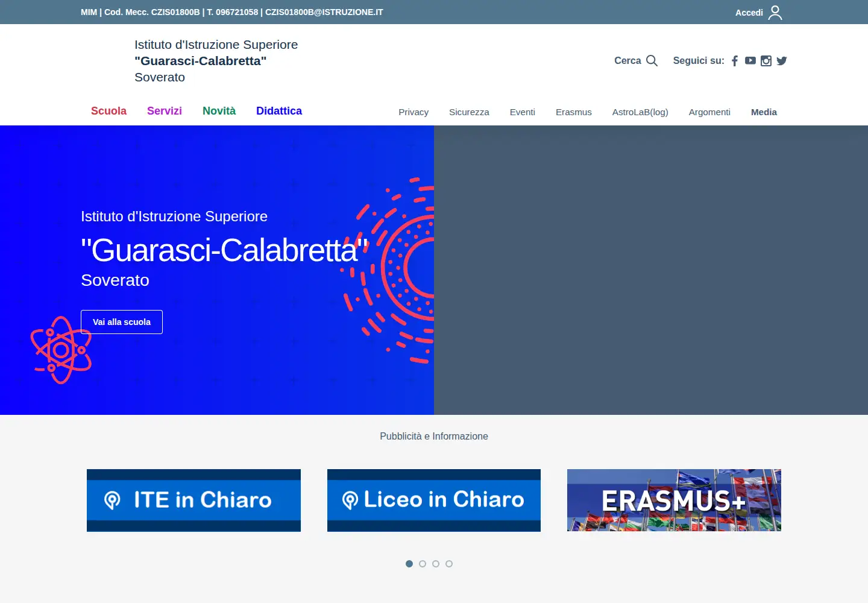
Task: Click the 'Pubblicità e Informazione' heading
Action: click(434, 436)
